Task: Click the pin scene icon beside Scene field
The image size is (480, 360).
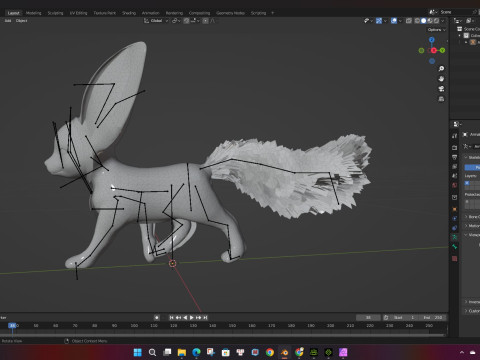Action: pyautogui.click(x=475, y=12)
